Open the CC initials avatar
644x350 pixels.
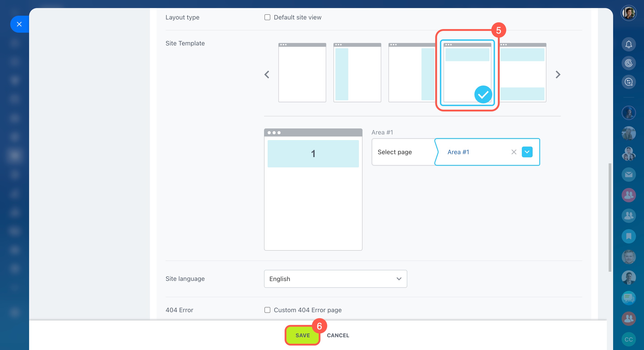coord(629,339)
